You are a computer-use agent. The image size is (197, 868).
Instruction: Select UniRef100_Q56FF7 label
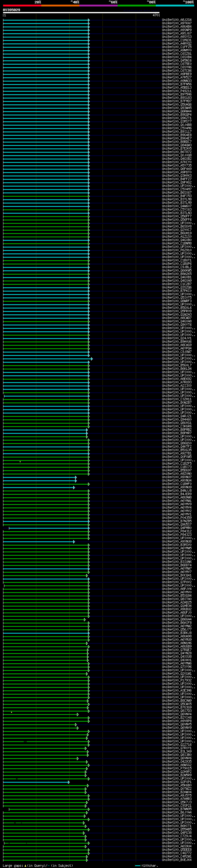click(177, 216)
